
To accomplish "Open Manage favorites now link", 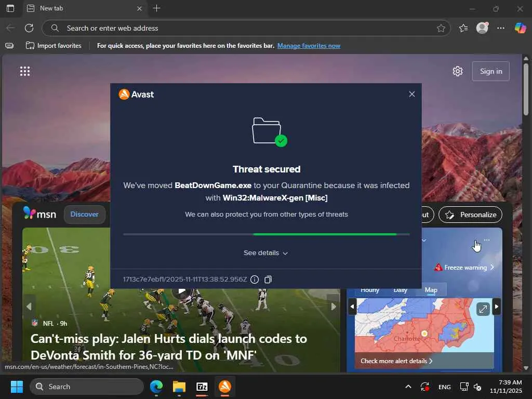I will (309, 46).
